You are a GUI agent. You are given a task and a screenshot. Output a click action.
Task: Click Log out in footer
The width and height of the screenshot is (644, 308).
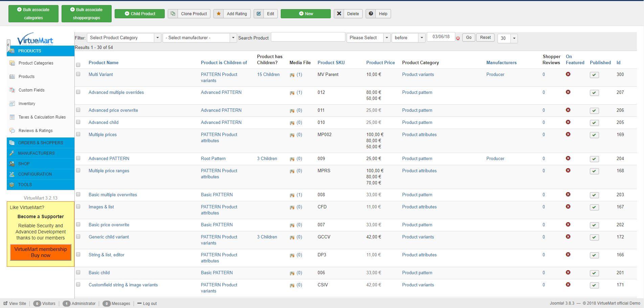click(x=147, y=303)
